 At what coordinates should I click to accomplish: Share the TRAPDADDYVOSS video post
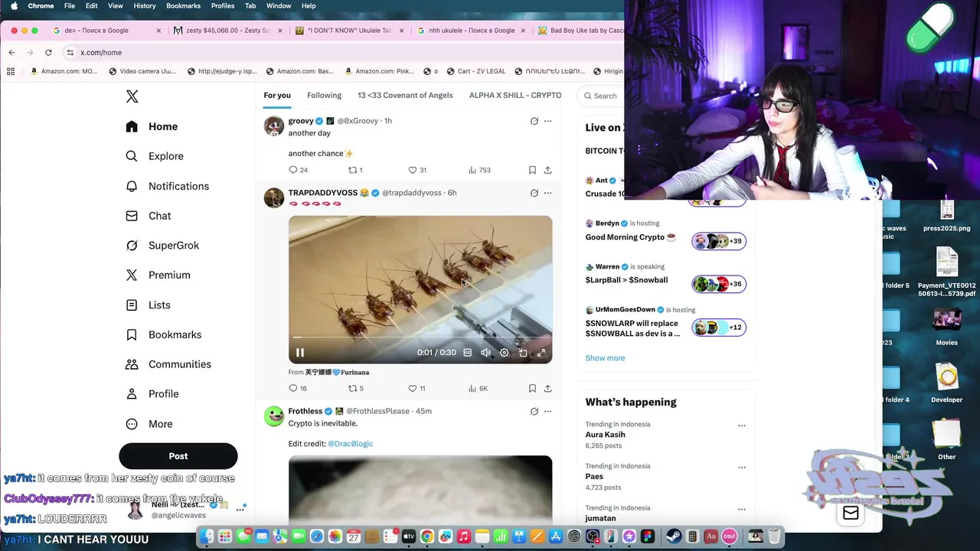click(547, 388)
